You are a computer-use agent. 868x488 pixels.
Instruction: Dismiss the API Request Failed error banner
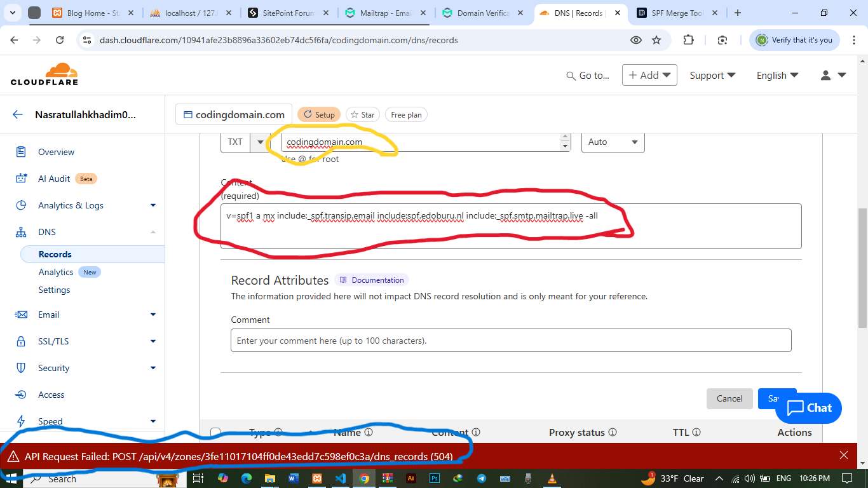pos(844,455)
